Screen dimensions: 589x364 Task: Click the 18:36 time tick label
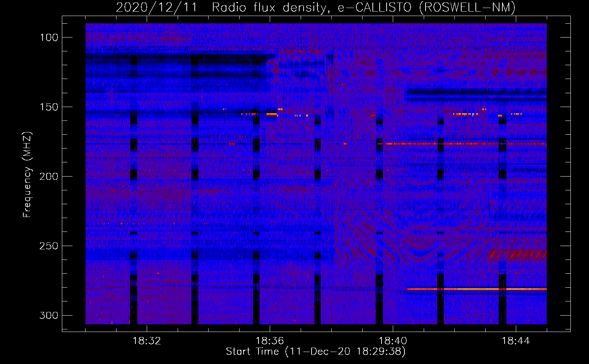coord(270,341)
